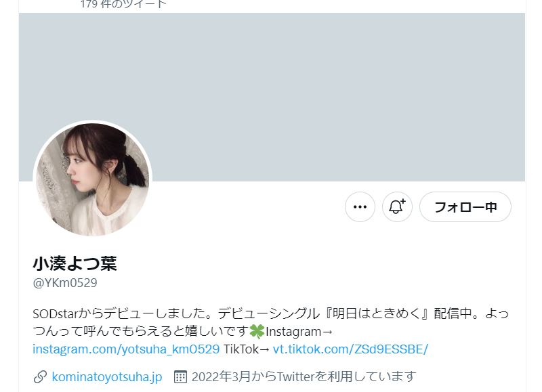The width and height of the screenshot is (542, 392).
Task: Click the フォロー中 following button
Action: tap(465, 207)
